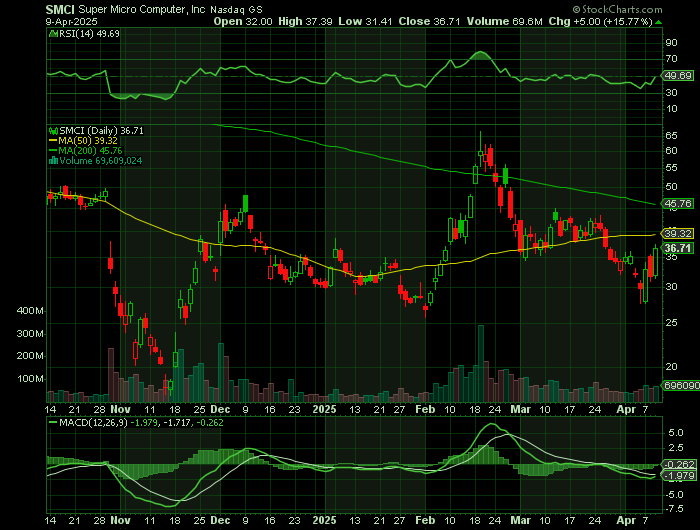Click the boxed -0.262 MACD histogram label
Screen dimensions: 700x530
[x=680, y=464]
